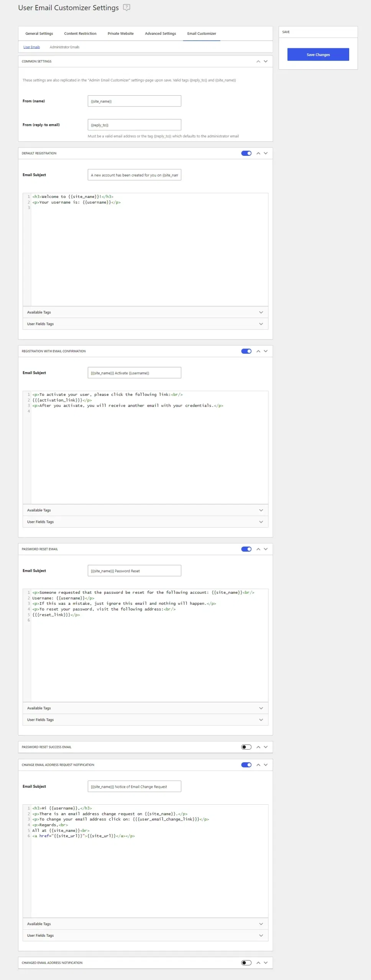Move Default Registration panel down
Image resolution: width=371 pixels, height=980 pixels.
pos(266,154)
